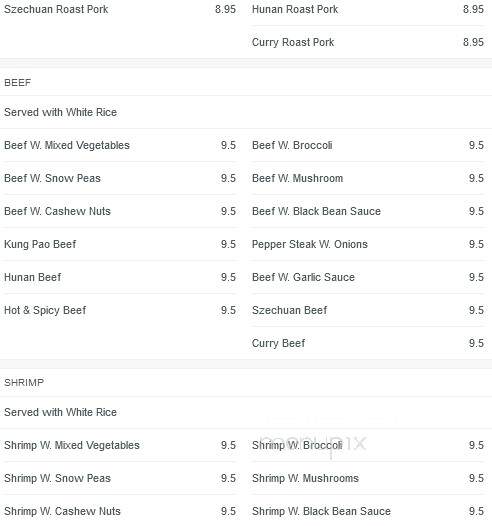Screen dimensions: 492x526
Task: Select Beef W. Mushroom dish
Action: click(297, 178)
